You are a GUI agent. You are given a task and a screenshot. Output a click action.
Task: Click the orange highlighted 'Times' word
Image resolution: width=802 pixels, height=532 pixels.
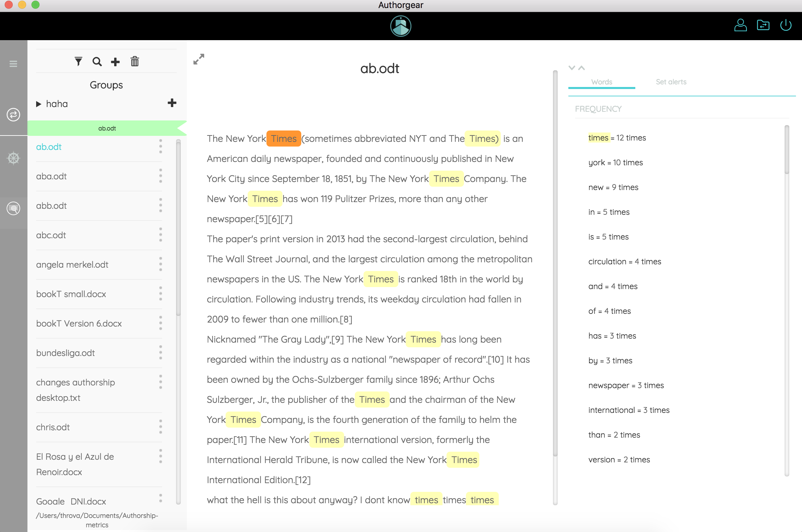pos(284,139)
